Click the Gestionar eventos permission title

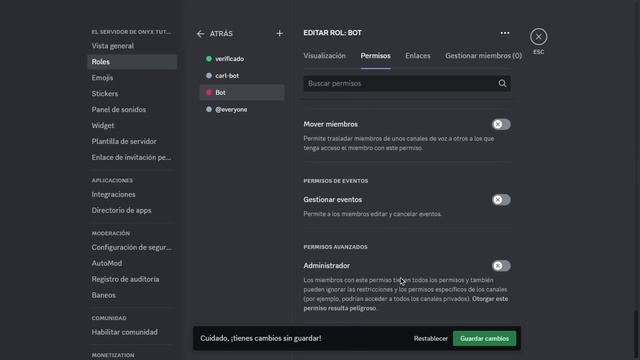pyautogui.click(x=333, y=200)
